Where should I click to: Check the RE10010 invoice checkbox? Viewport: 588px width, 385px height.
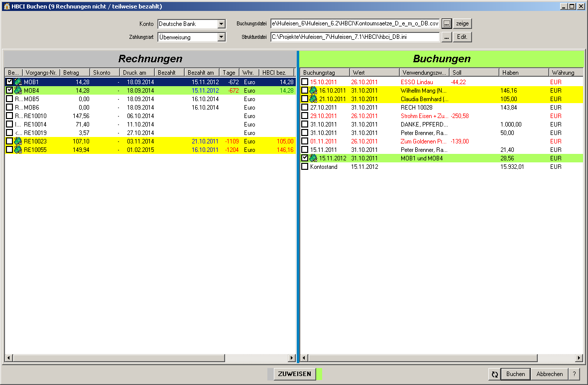9,116
